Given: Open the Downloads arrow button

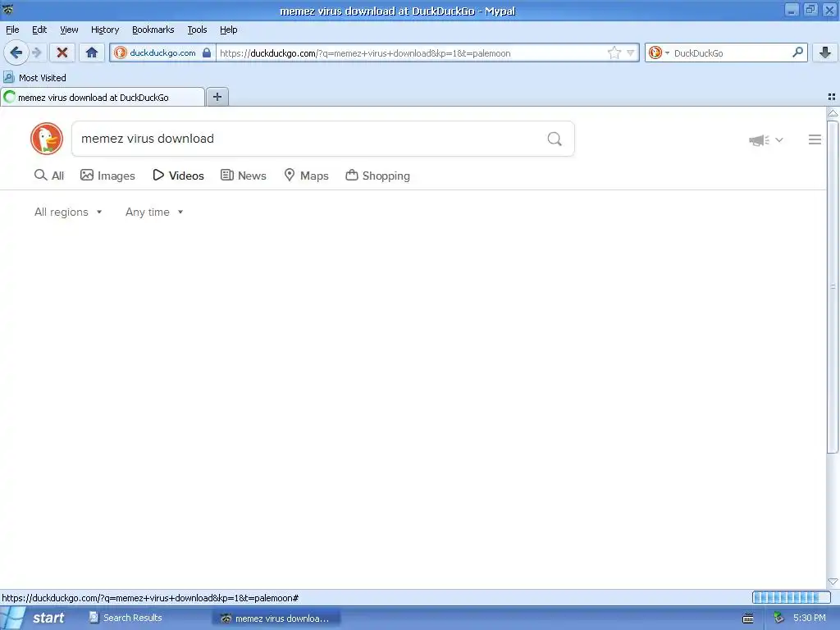Looking at the screenshot, I should (x=825, y=52).
